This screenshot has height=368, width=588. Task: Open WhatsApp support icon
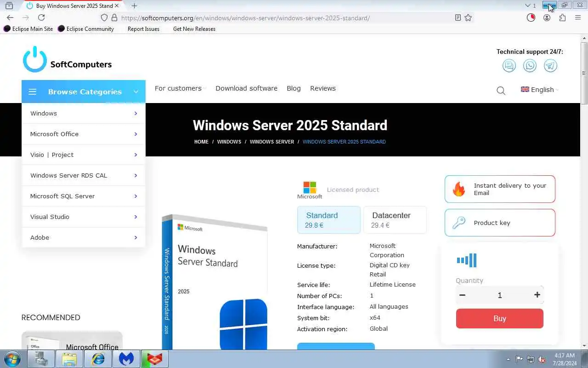[530, 66]
